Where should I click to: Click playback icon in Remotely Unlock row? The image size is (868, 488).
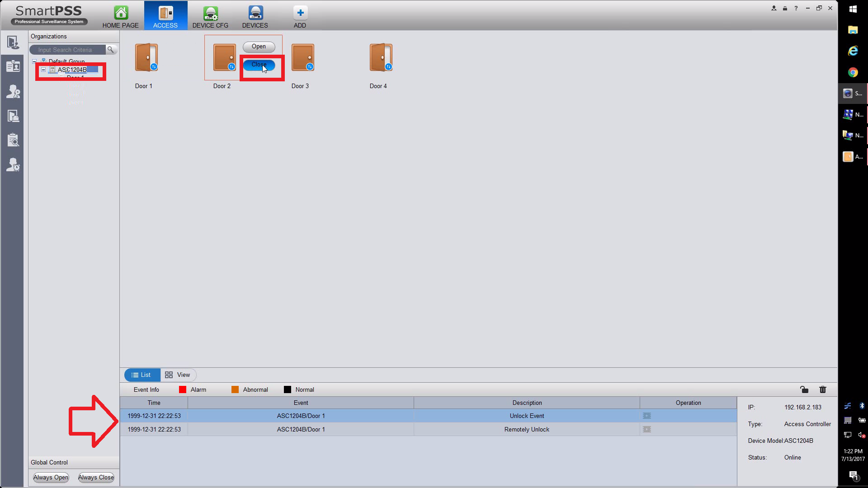pyautogui.click(x=647, y=429)
